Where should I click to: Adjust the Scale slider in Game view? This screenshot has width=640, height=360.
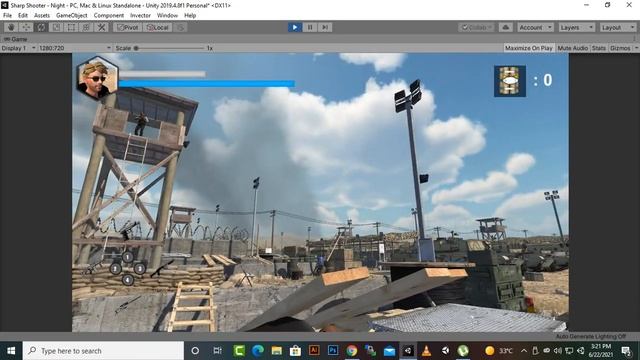coord(169,48)
